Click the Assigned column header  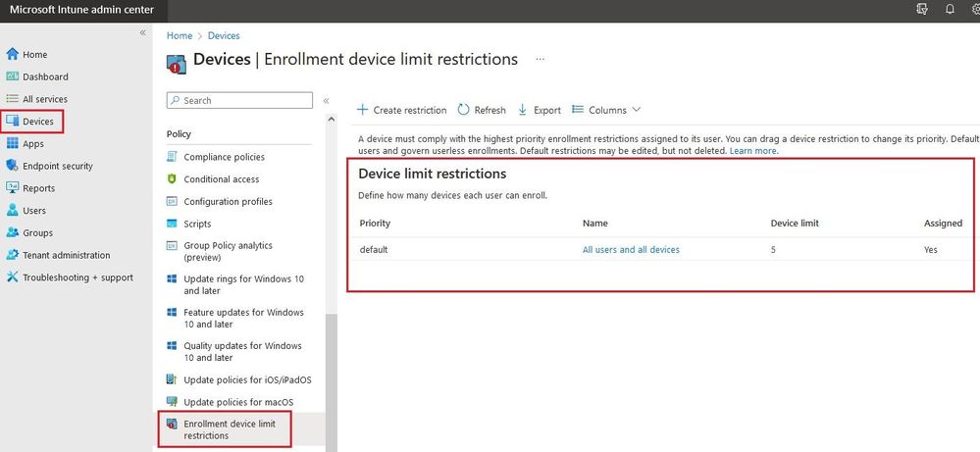pos(943,223)
